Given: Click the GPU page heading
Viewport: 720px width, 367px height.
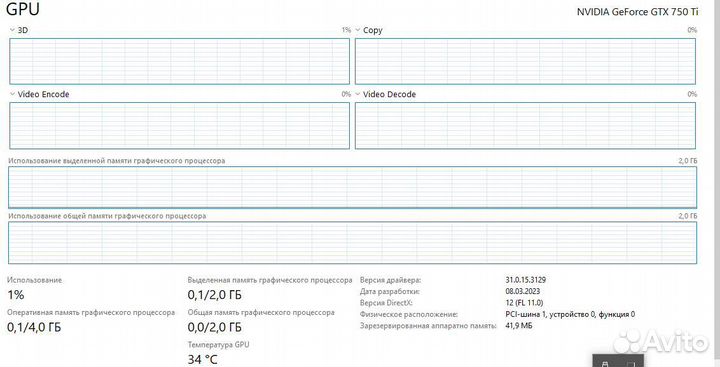Looking at the screenshot, I should (x=23, y=9).
